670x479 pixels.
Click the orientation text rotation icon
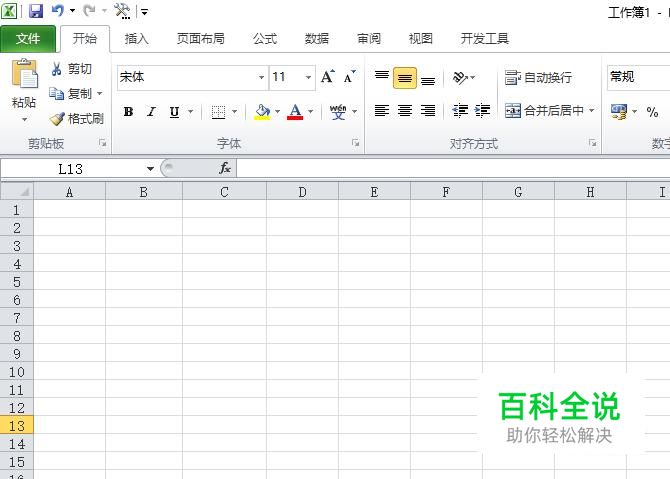tap(460, 77)
